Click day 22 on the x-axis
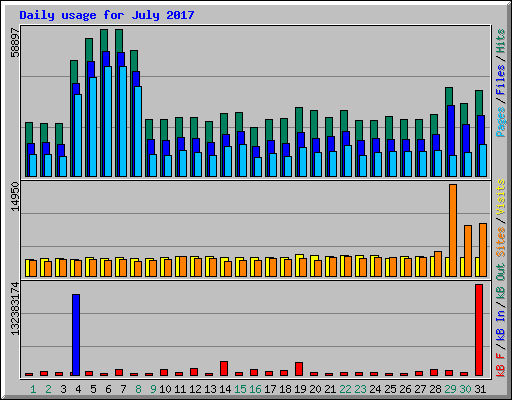This screenshot has height=400, width=512. click(345, 389)
